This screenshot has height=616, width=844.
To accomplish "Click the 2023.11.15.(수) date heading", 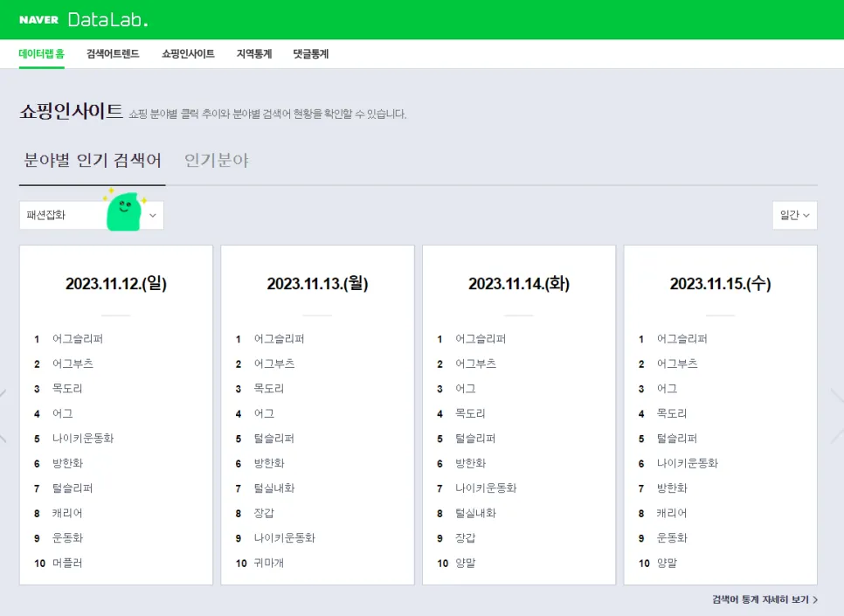I will 720,283.
